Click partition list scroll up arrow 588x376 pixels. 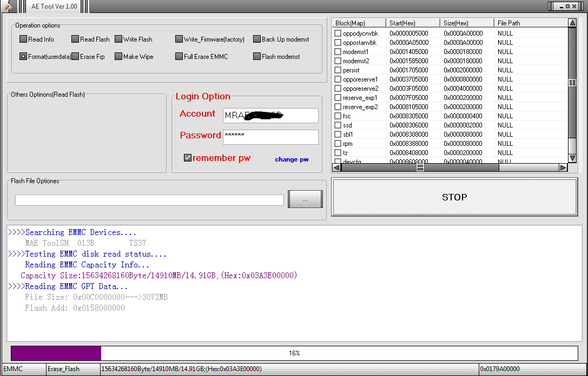click(572, 23)
